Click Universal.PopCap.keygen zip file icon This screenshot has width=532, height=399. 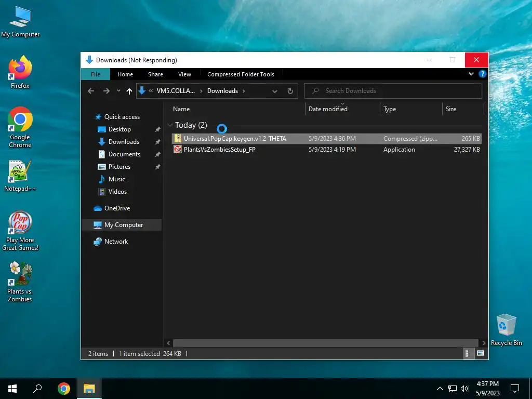[178, 138]
